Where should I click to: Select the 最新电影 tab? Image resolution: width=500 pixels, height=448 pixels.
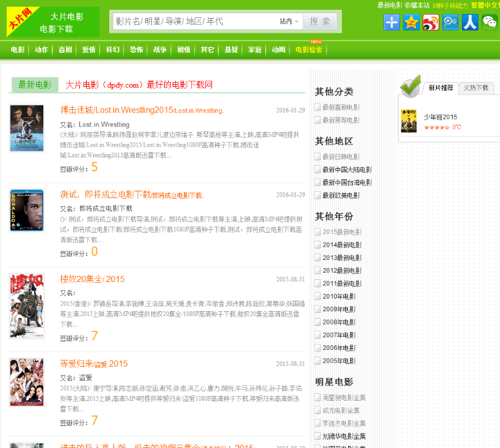coord(35,85)
